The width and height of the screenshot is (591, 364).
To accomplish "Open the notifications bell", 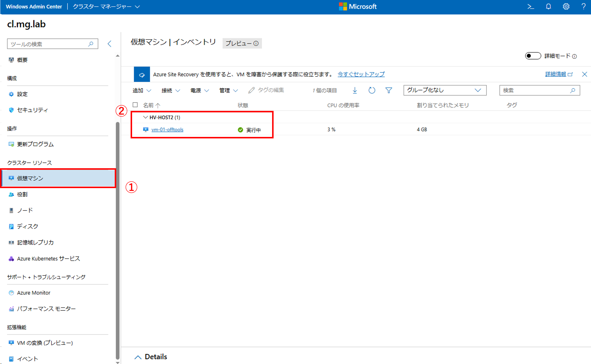I will coord(548,6).
